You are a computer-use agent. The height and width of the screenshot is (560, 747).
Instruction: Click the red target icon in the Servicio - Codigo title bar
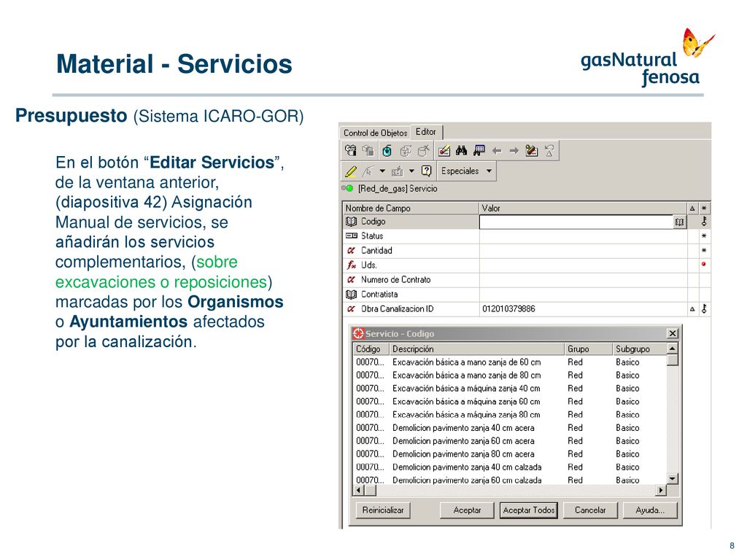[358, 333]
